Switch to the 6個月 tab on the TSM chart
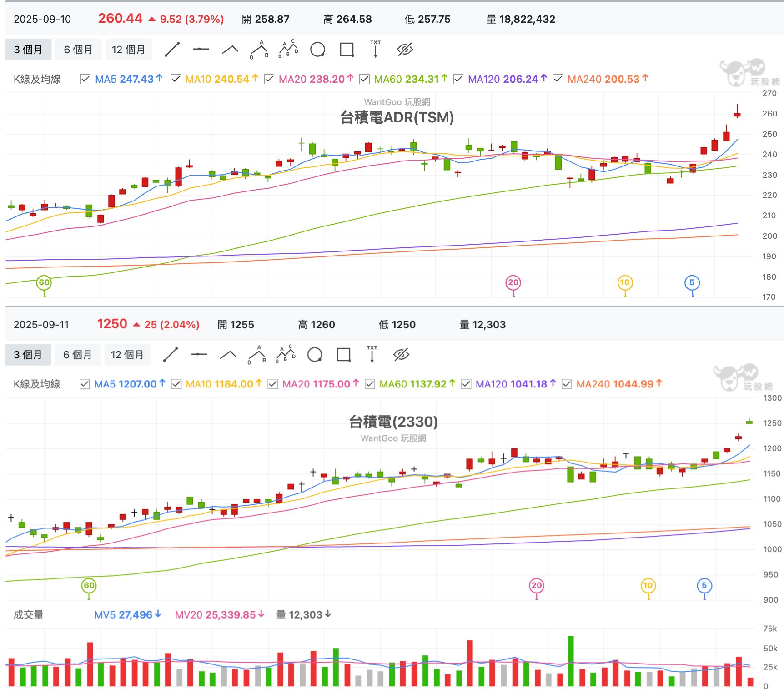 pos(78,49)
